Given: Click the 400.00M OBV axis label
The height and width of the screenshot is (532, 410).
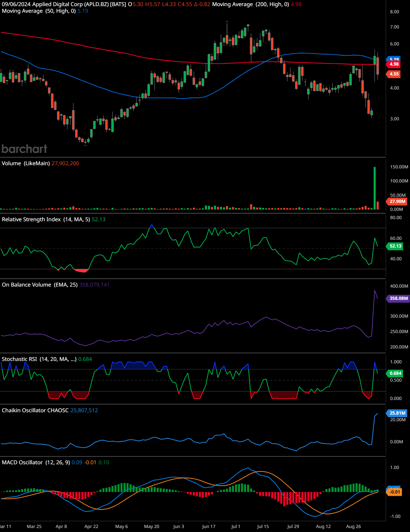Looking at the screenshot, I should pos(399,286).
